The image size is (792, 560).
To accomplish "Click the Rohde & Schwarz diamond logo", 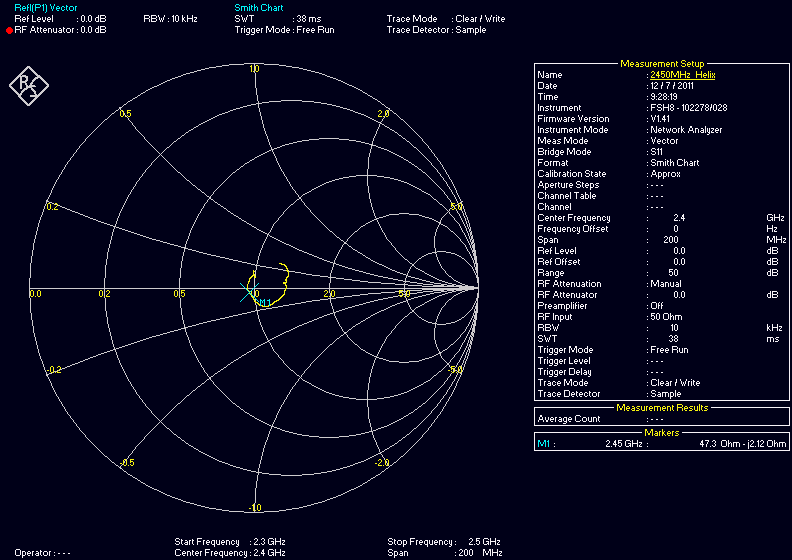I will pos(29,86).
